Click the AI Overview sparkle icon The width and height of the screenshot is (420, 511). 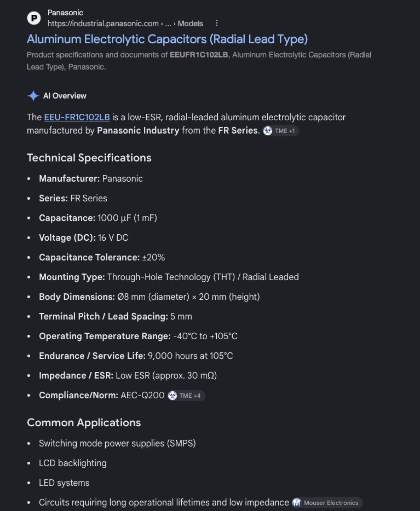tap(33, 96)
